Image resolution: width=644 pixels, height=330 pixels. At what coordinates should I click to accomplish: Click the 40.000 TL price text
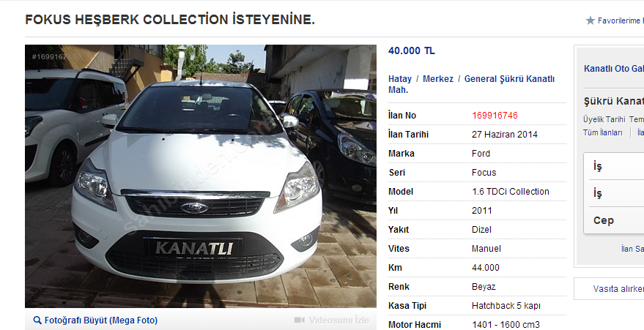(x=412, y=50)
